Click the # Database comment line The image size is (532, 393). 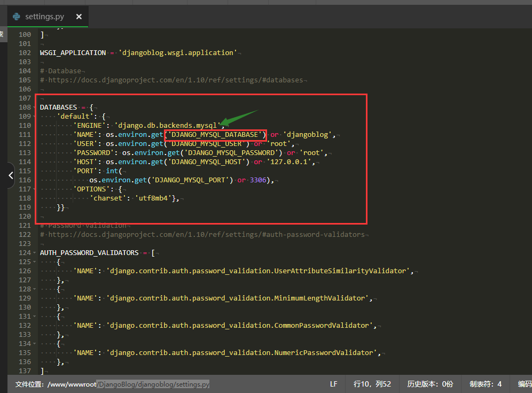click(61, 71)
